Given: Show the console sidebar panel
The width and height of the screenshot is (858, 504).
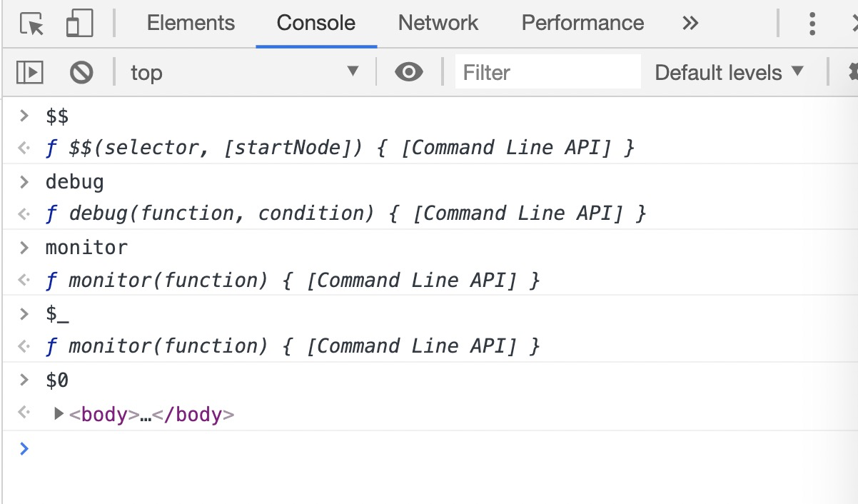Looking at the screenshot, I should coord(30,72).
